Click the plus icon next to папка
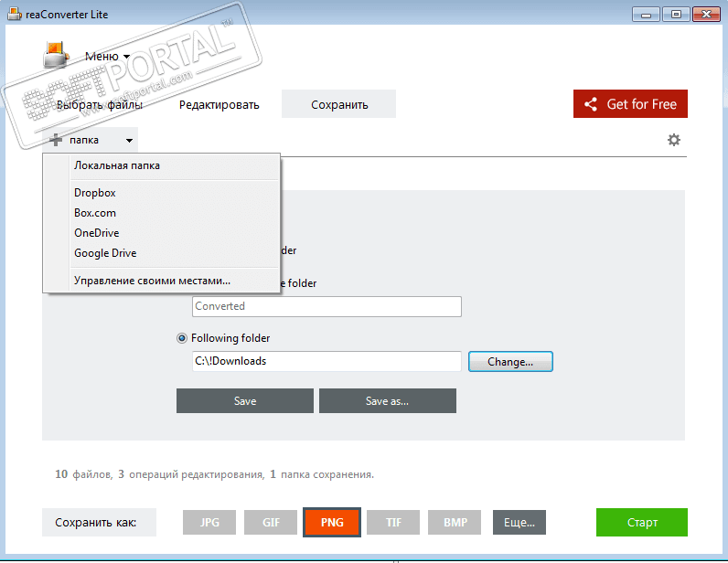This screenshot has width=728, height=563. point(56,140)
